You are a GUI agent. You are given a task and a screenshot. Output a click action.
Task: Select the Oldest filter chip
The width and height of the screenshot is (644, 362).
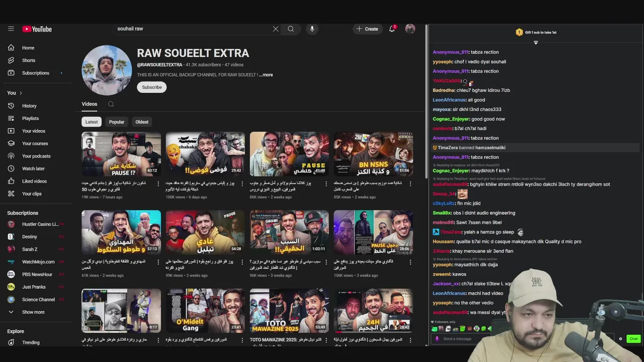(142, 122)
